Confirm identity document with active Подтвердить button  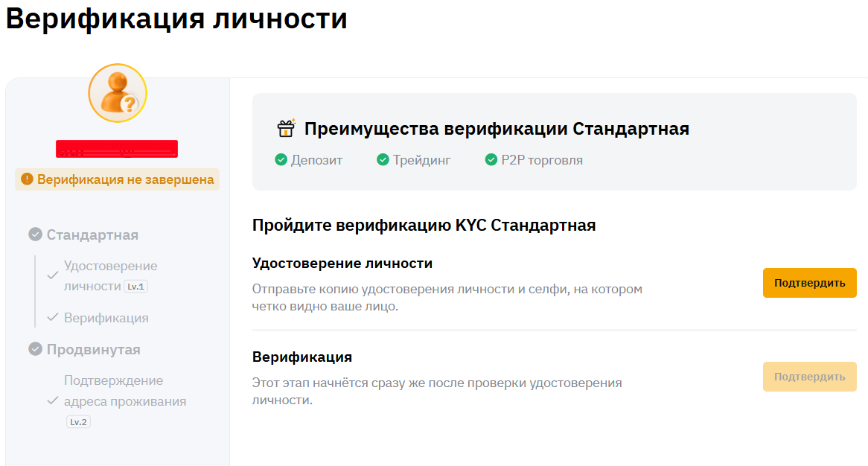pyautogui.click(x=809, y=283)
